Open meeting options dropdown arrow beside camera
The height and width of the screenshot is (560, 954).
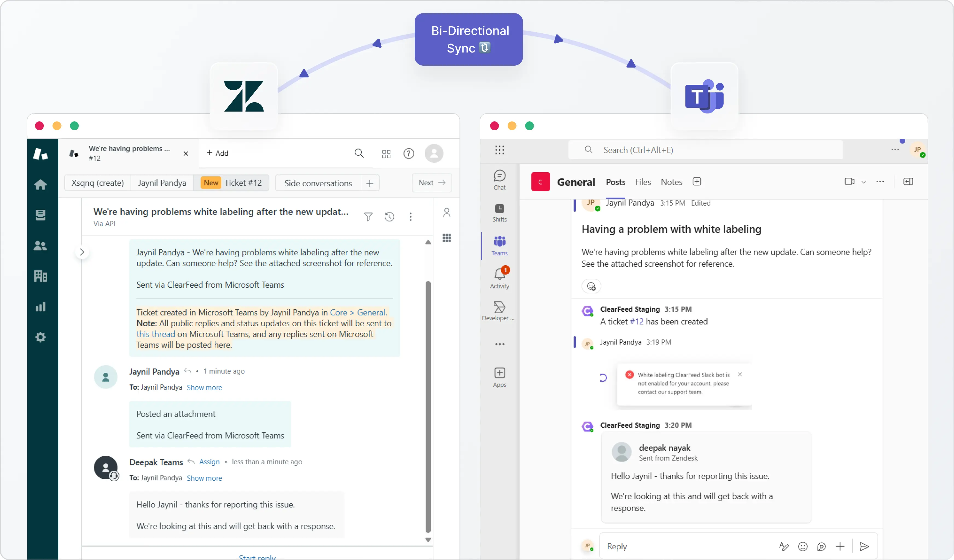point(863,182)
